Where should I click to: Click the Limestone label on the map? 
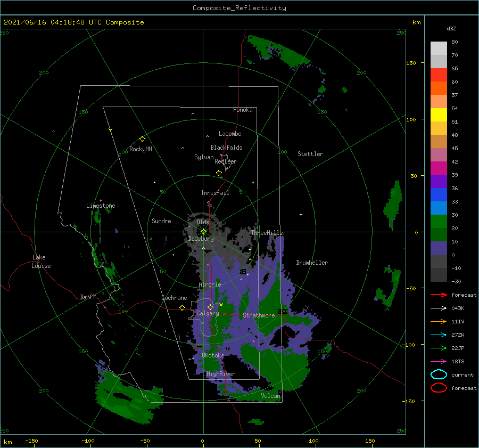click(101, 206)
